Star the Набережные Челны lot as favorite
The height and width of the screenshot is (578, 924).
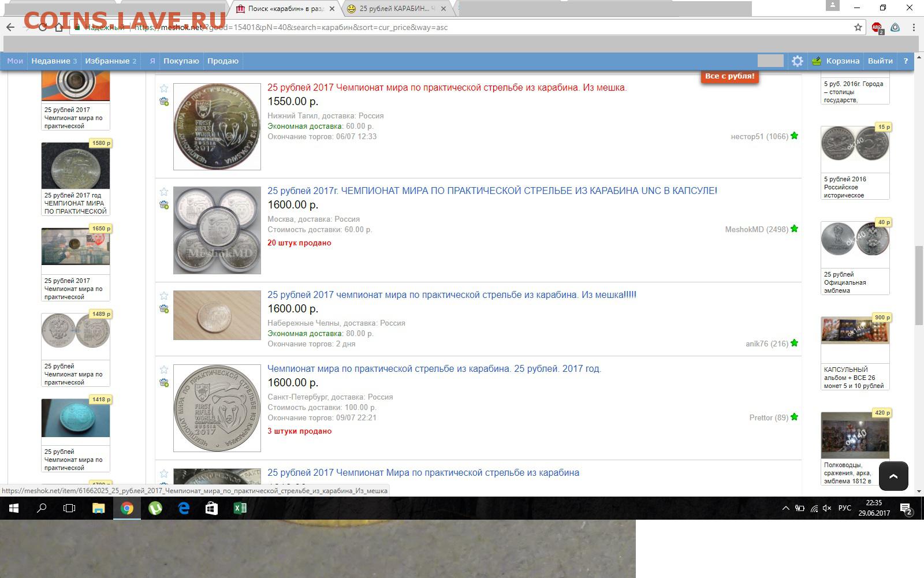tap(164, 296)
